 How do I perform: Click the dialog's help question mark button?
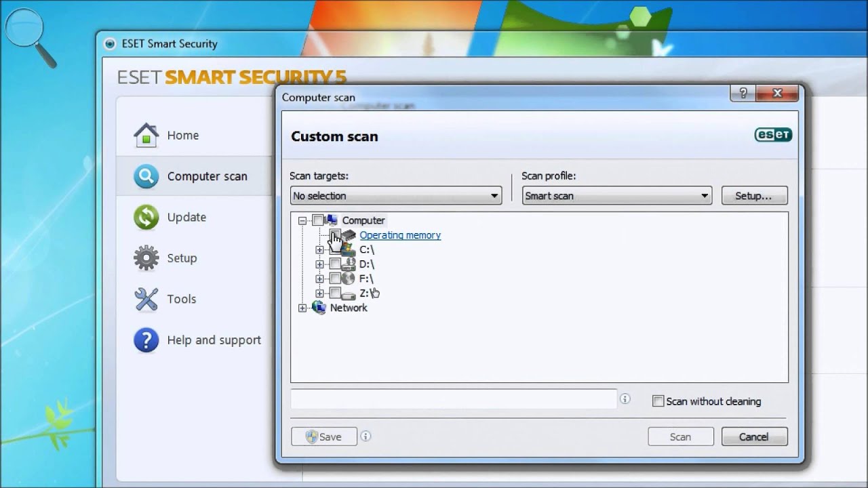pos(743,94)
